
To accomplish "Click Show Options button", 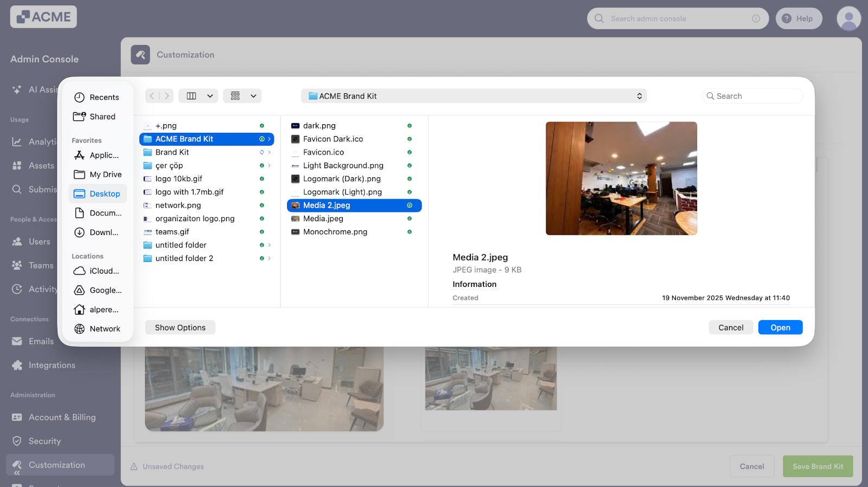I will coord(180,328).
